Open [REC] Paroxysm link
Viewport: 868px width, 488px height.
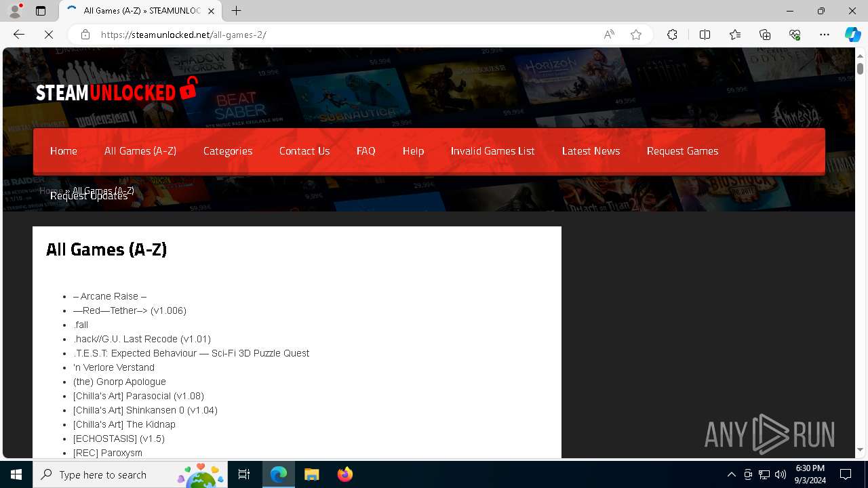108,453
